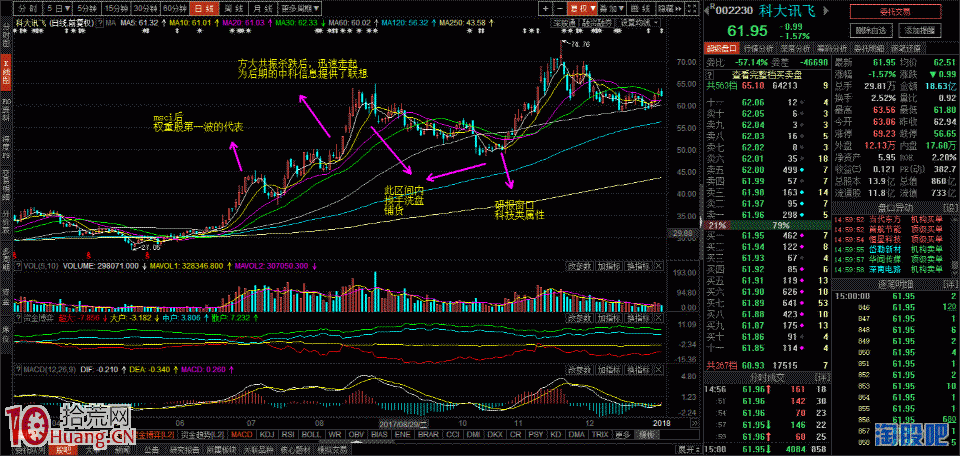Image resolution: width=960 pixels, height=456 pixels.
Task: Open the 叠加 overlay dropdown
Action: 610,9
